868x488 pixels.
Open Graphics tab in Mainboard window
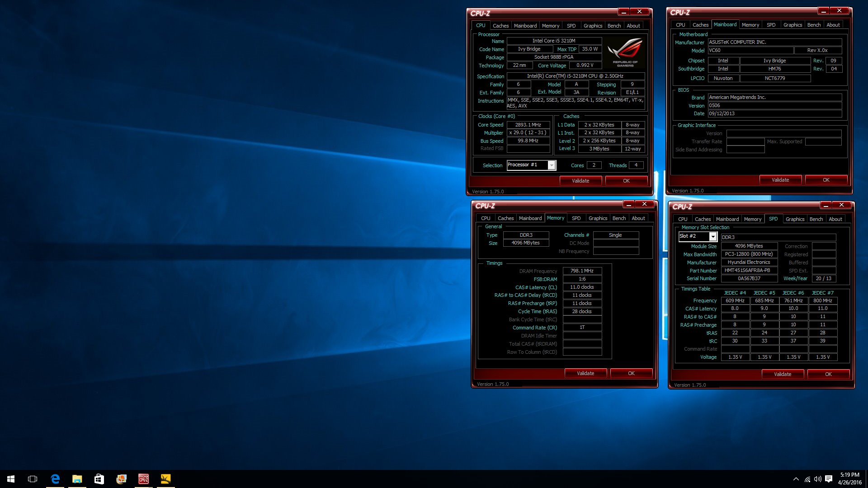793,25
